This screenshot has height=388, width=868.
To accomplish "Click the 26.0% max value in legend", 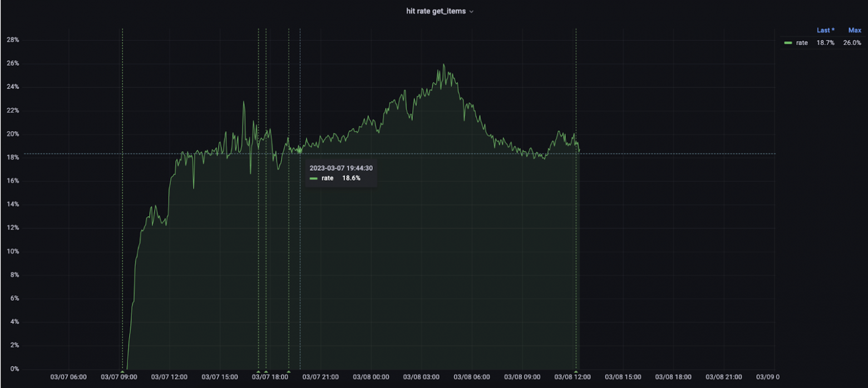I will [x=852, y=43].
